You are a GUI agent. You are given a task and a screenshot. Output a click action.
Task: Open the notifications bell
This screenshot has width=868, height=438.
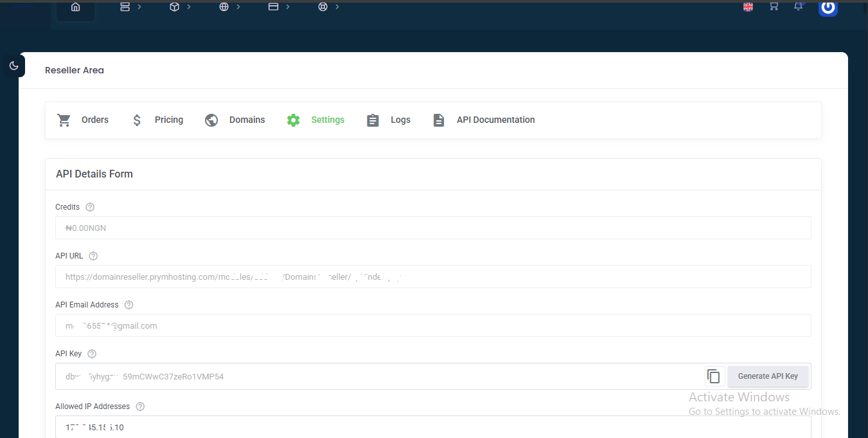click(798, 6)
